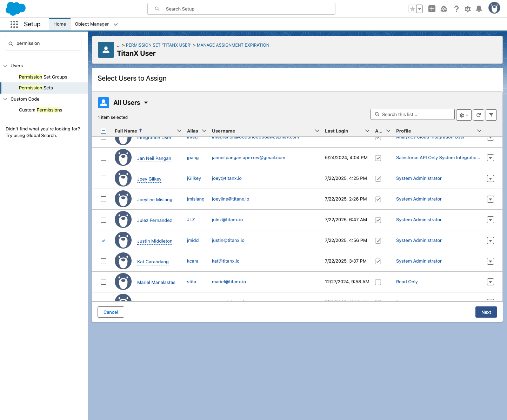The width and height of the screenshot is (507, 420).
Task: Check the box for Kat Carandang
Action: pyautogui.click(x=104, y=261)
